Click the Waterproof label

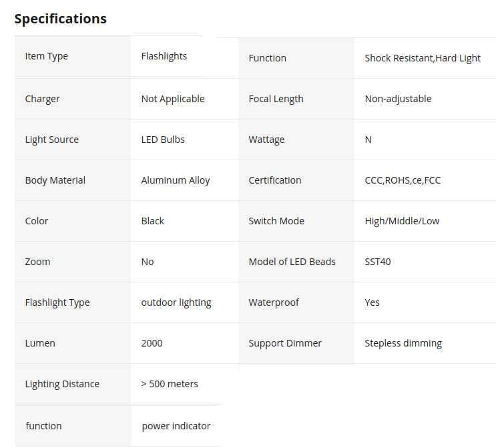[274, 302]
